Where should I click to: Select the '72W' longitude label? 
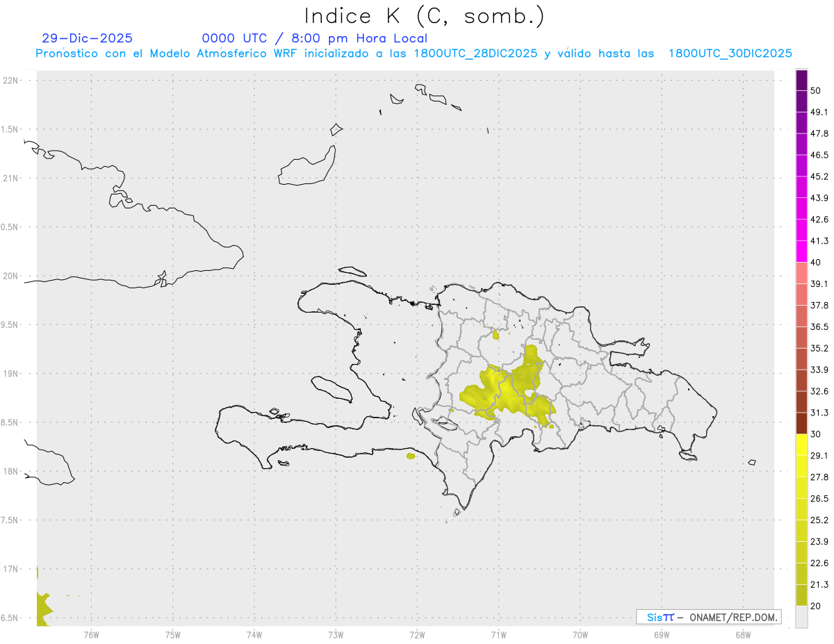417,635
